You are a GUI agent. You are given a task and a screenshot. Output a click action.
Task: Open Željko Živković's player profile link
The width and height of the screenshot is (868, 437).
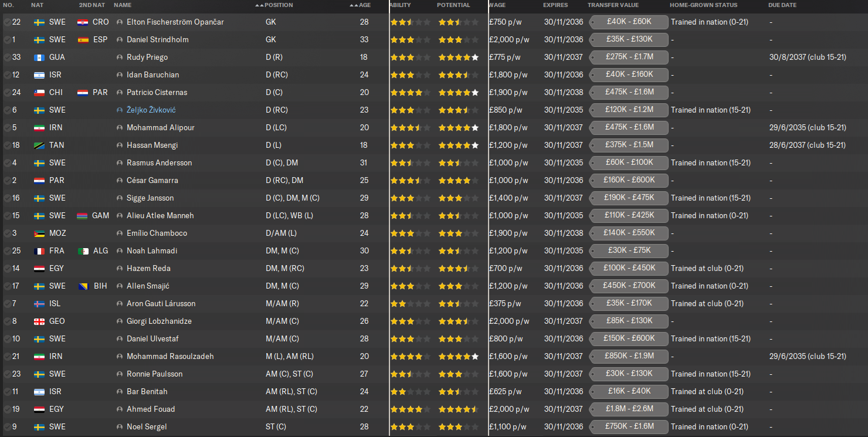tap(151, 110)
